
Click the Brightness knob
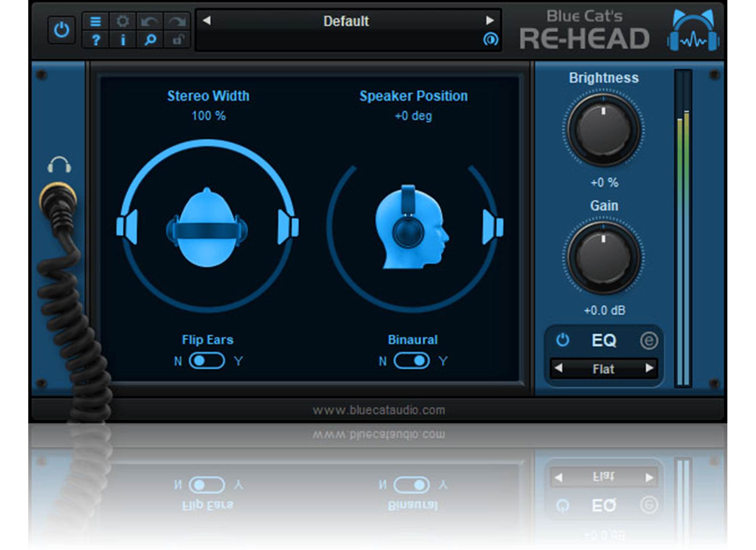[x=603, y=130]
